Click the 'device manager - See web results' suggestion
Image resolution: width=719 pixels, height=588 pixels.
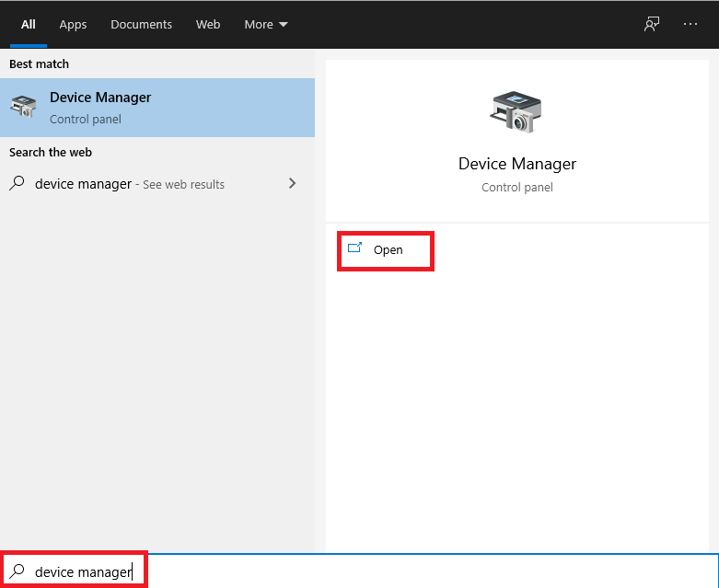(129, 184)
